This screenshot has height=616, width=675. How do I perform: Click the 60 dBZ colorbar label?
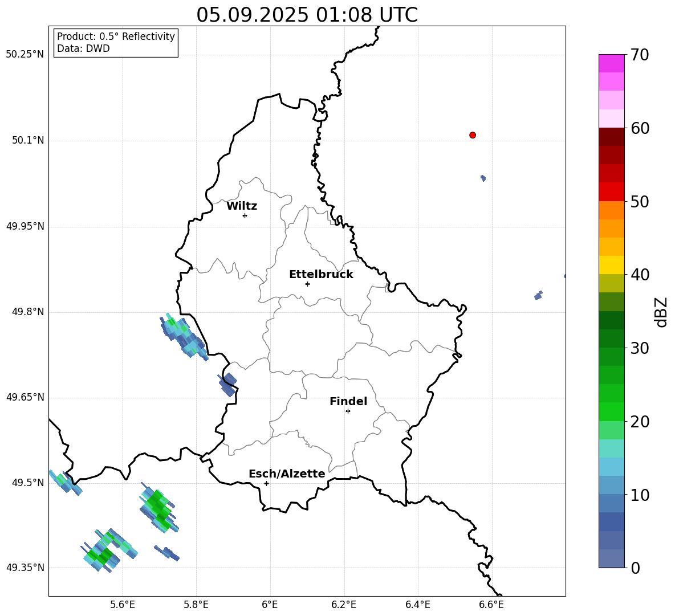[x=640, y=128]
